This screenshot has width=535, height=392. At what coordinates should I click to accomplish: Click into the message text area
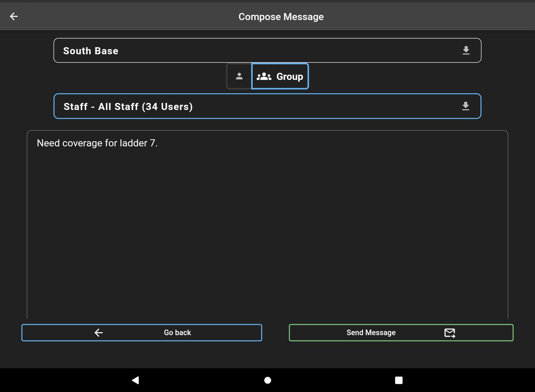267,224
